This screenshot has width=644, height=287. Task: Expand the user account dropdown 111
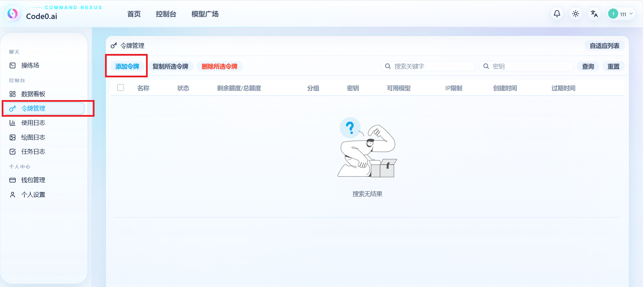click(621, 14)
